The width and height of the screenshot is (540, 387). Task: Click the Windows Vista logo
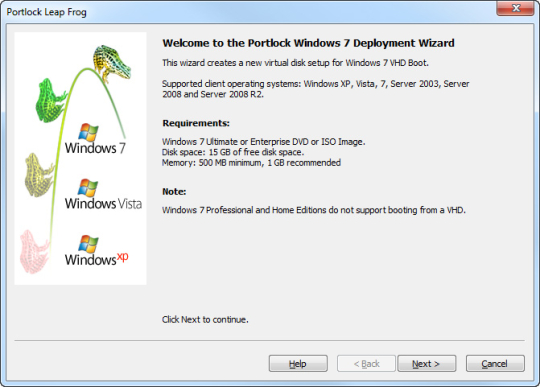(103, 195)
